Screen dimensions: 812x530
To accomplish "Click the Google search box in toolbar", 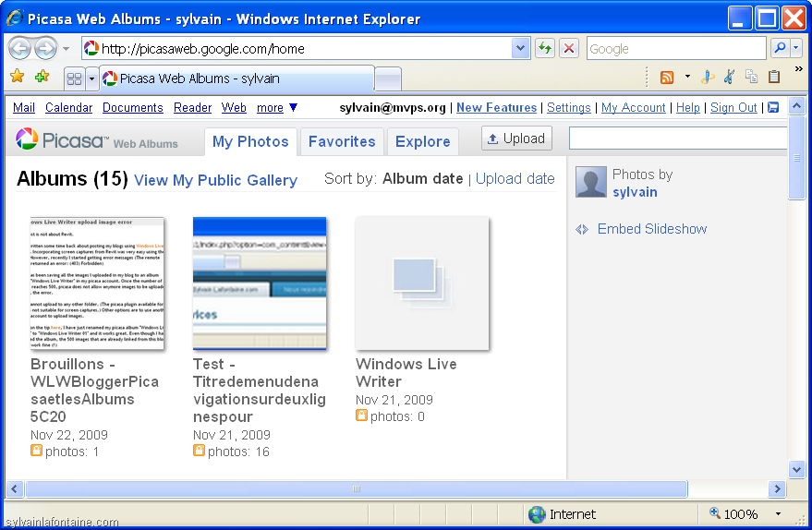I will pyautogui.click(x=676, y=49).
